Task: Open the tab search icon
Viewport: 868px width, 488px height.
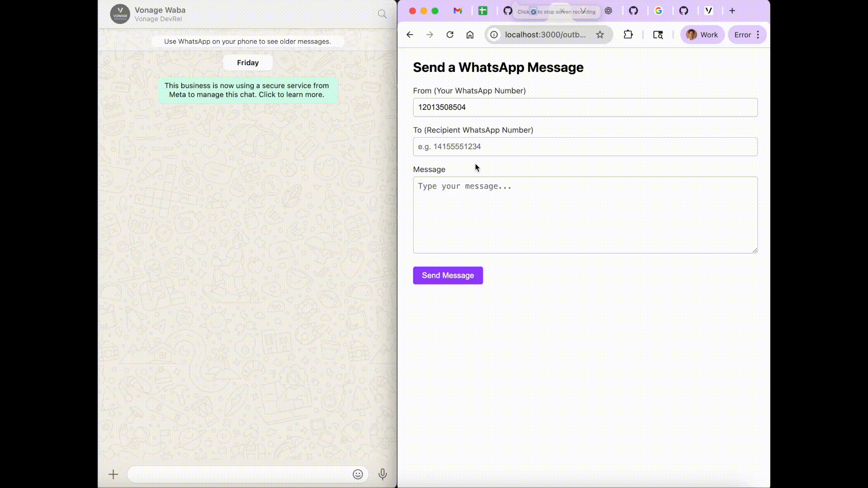Action: (x=658, y=34)
